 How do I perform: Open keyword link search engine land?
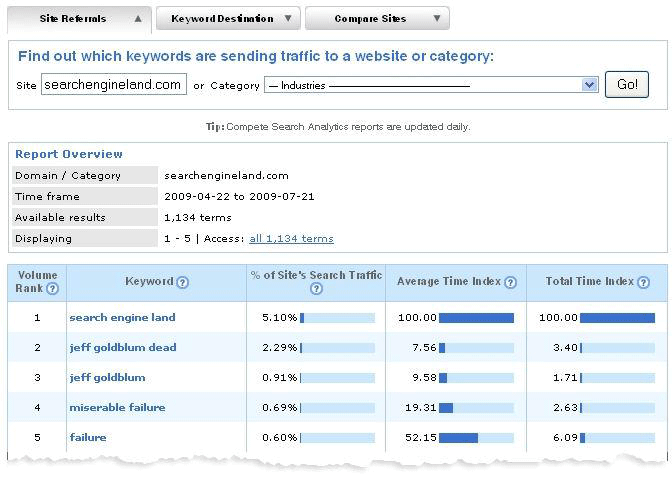[123, 317]
